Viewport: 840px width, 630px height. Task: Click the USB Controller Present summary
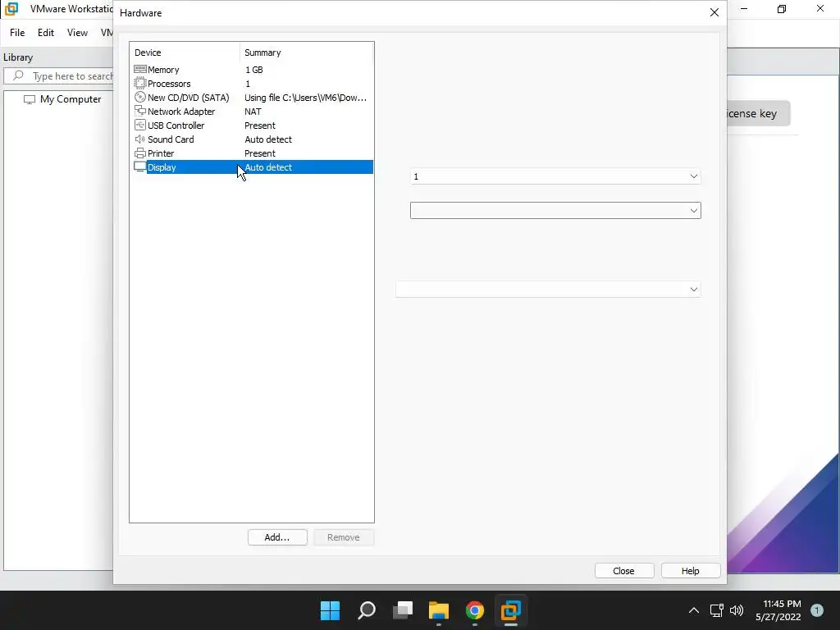point(260,126)
